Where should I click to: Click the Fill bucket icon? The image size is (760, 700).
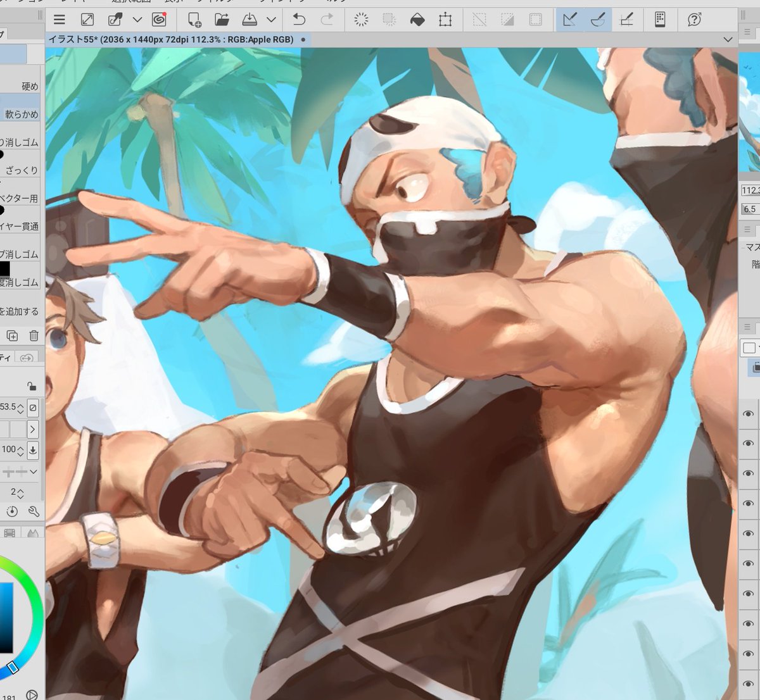(x=417, y=20)
